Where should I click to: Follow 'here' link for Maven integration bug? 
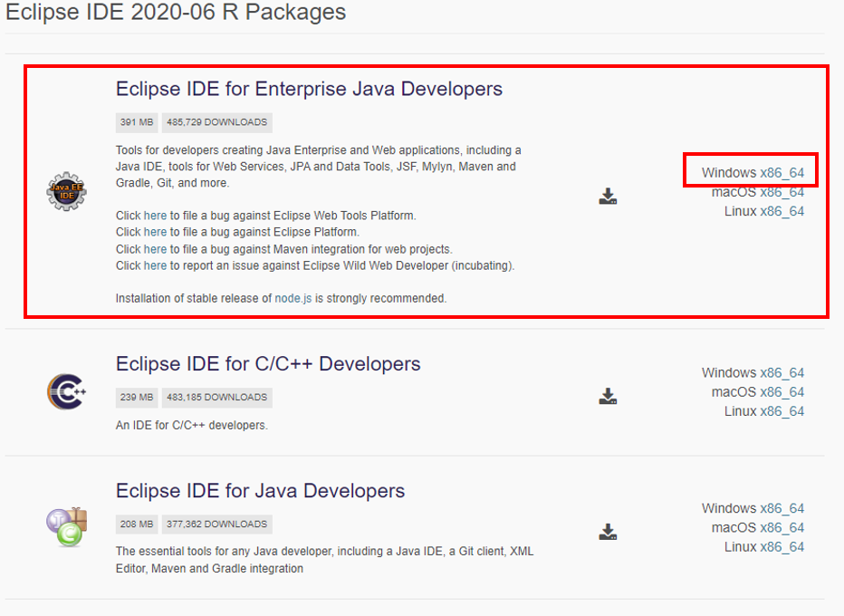pos(155,249)
